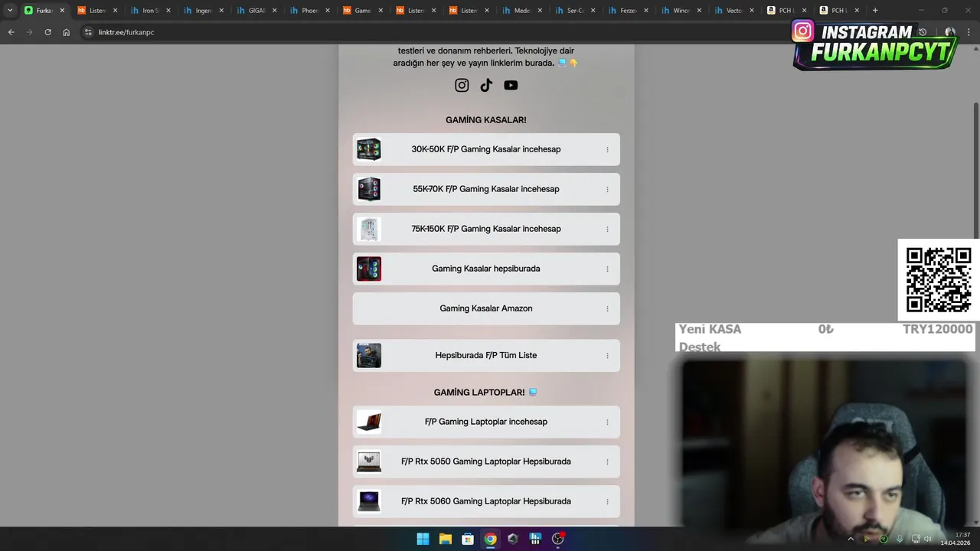This screenshot has height=551, width=980.
Task: Open F/P Rtx 5050 Gaming Laptoplar Hepsiburada
Action: point(486,461)
